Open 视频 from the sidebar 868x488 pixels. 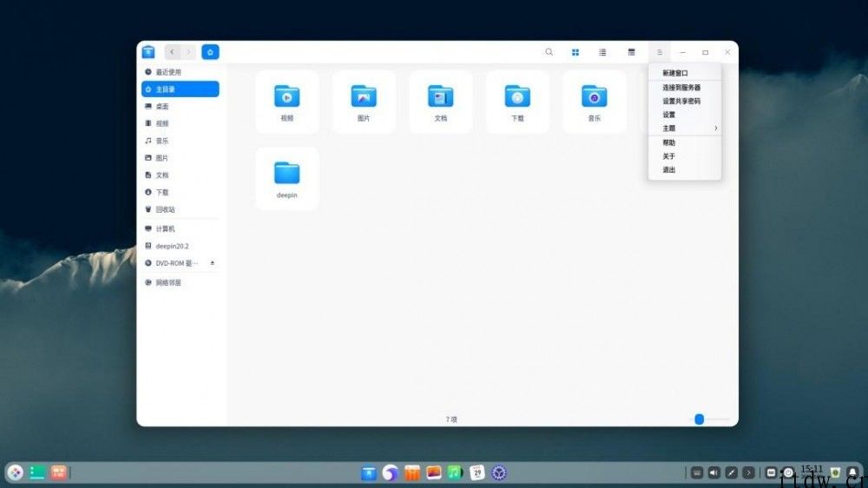point(180,123)
